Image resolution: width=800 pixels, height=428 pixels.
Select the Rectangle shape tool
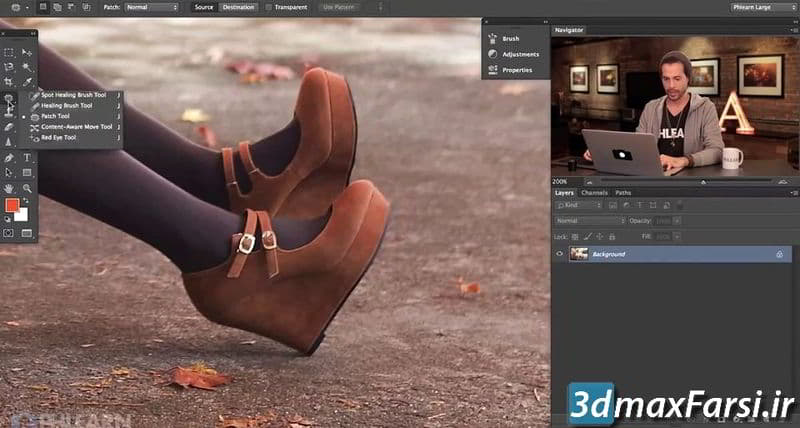pyautogui.click(x=27, y=173)
